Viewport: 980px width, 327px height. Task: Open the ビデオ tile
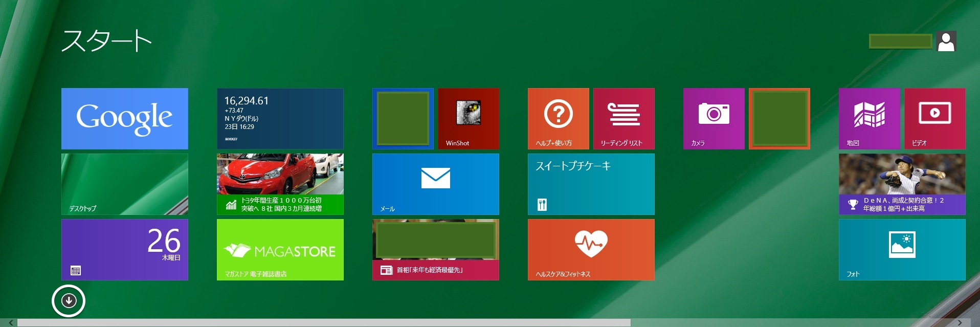coord(935,119)
